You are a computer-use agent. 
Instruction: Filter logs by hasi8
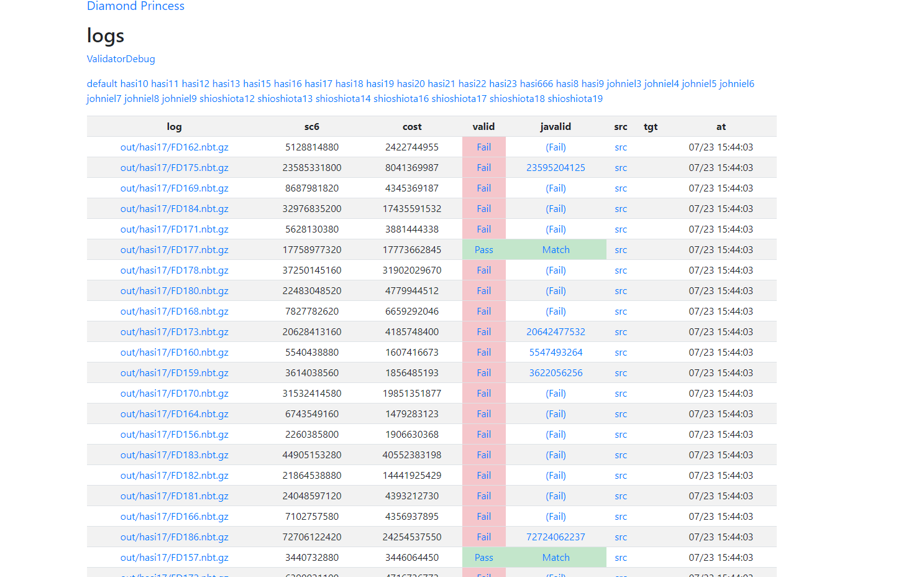pos(567,84)
